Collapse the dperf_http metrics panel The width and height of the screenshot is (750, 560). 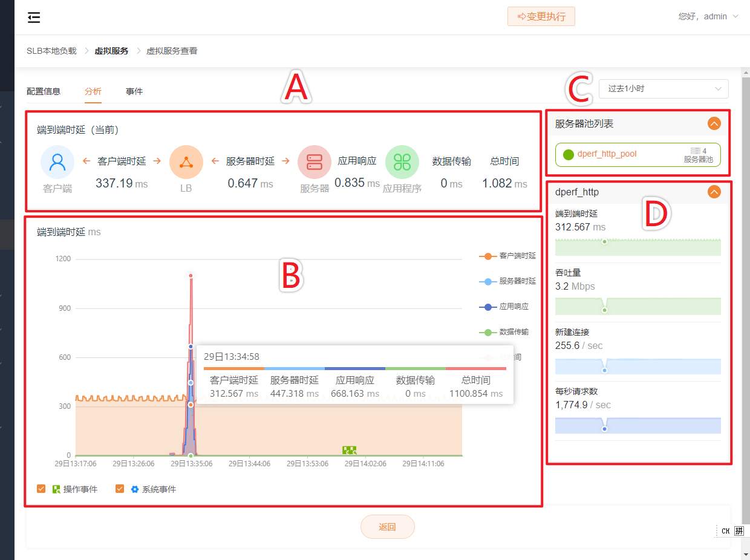714,192
